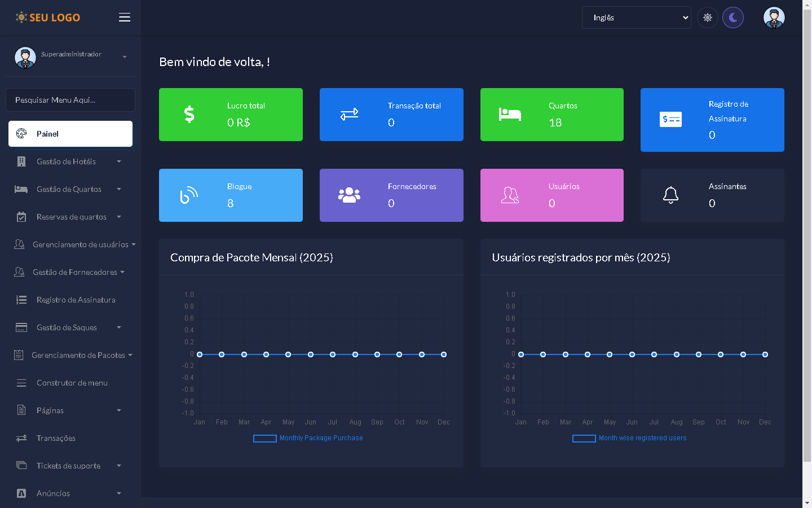This screenshot has width=812, height=508.
Task: Click the bed icon on Quartos card
Action: tap(510, 115)
